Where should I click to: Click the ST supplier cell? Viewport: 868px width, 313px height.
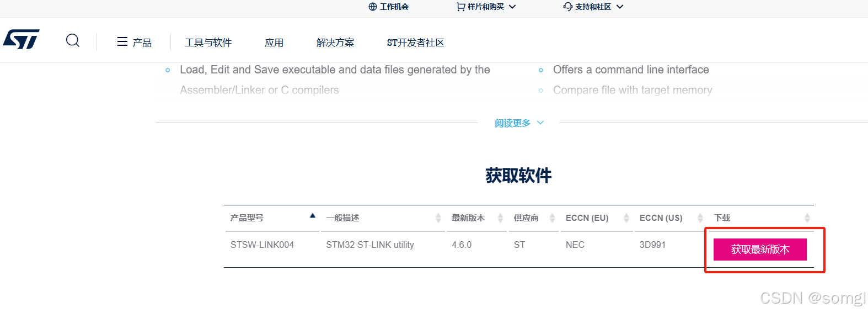[x=519, y=245]
